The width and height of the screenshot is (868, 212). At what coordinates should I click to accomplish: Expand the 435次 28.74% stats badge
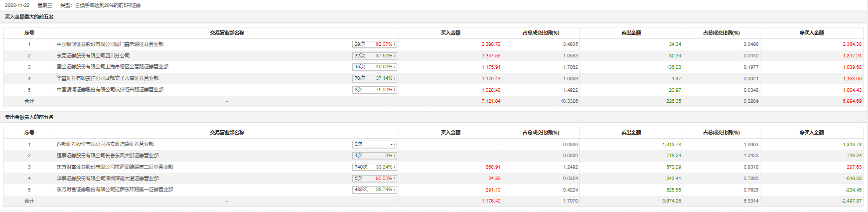[x=374, y=190]
